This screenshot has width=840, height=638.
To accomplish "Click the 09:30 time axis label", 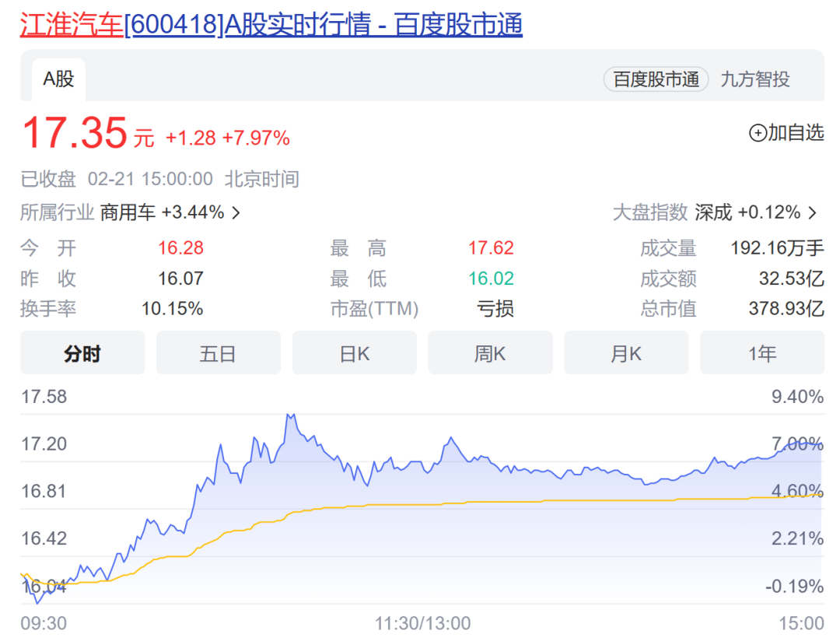I will (x=44, y=623).
